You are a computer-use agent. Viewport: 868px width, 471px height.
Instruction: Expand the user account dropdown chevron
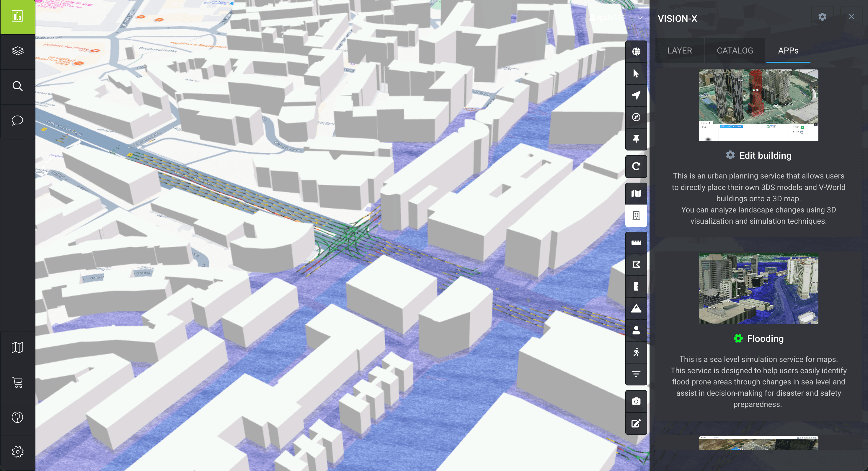(x=640, y=17)
